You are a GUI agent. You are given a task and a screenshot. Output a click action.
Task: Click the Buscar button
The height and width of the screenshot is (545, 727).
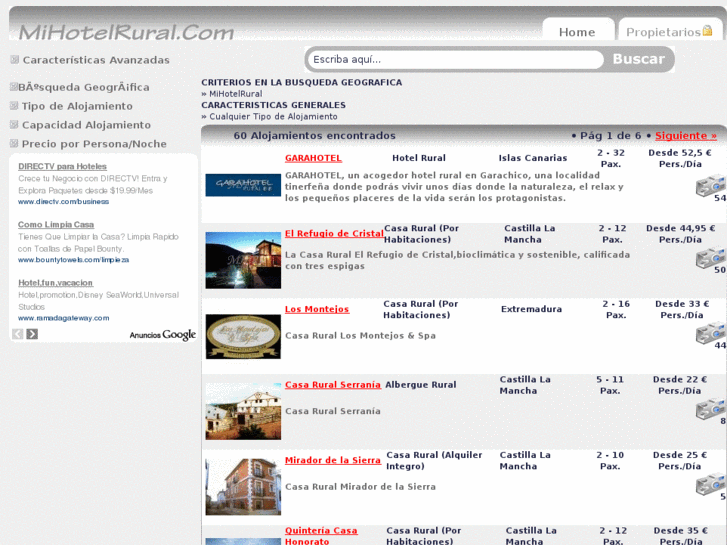pyautogui.click(x=638, y=59)
